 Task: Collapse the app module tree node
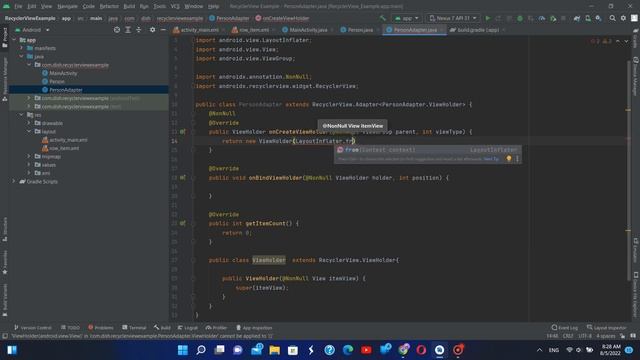(14, 40)
